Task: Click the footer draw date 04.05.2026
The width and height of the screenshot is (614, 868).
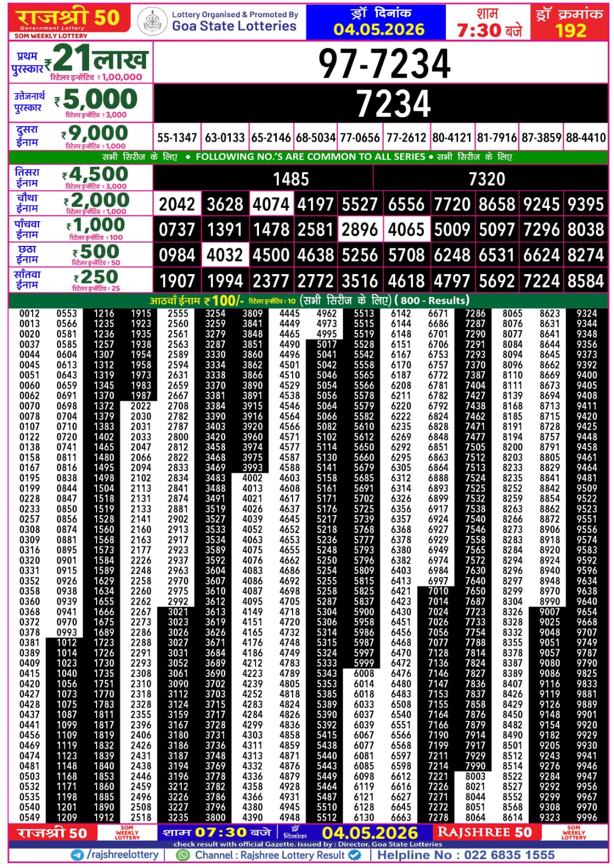Action: click(x=370, y=833)
